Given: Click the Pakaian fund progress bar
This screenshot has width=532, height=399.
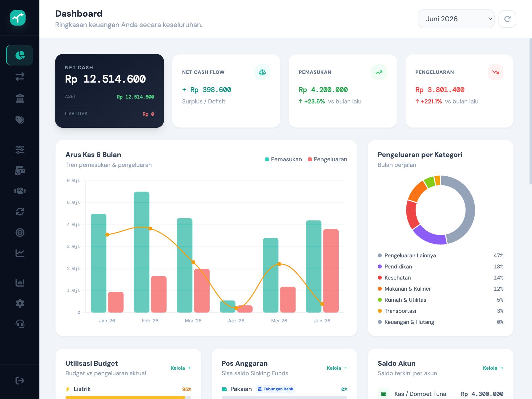Looking at the screenshot, I should [x=284, y=397].
